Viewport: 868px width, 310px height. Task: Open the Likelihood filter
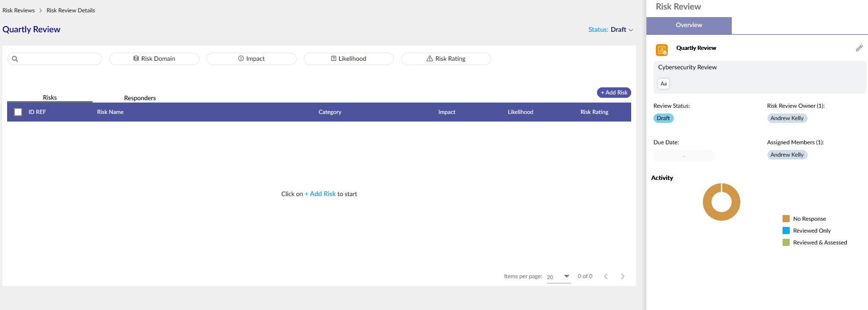tap(349, 59)
